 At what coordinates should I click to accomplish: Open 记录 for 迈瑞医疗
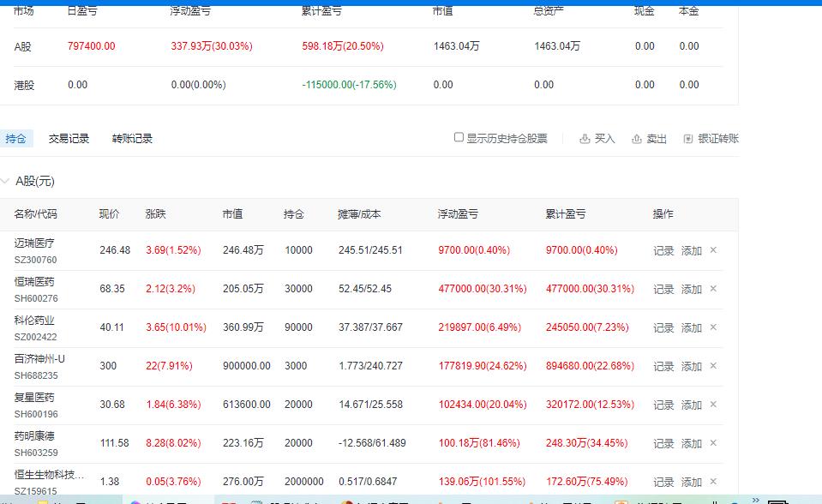(x=663, y=250)
